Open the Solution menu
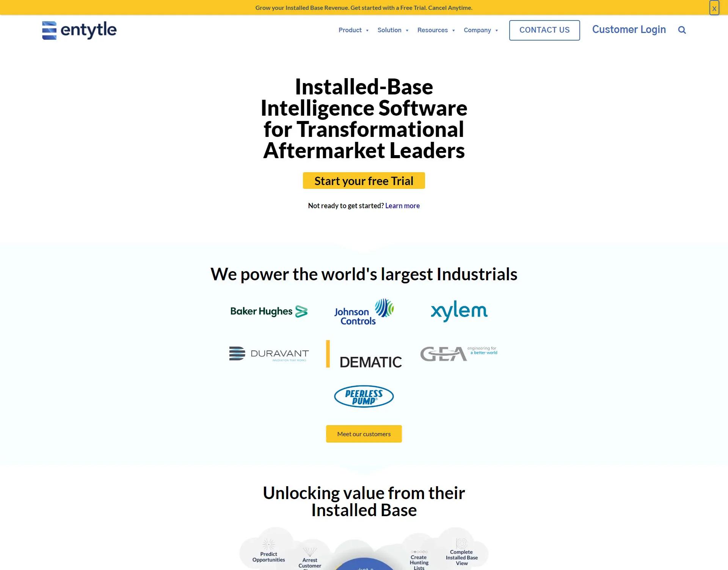Viewport: 728px width, 570px height. click(389, 30)
